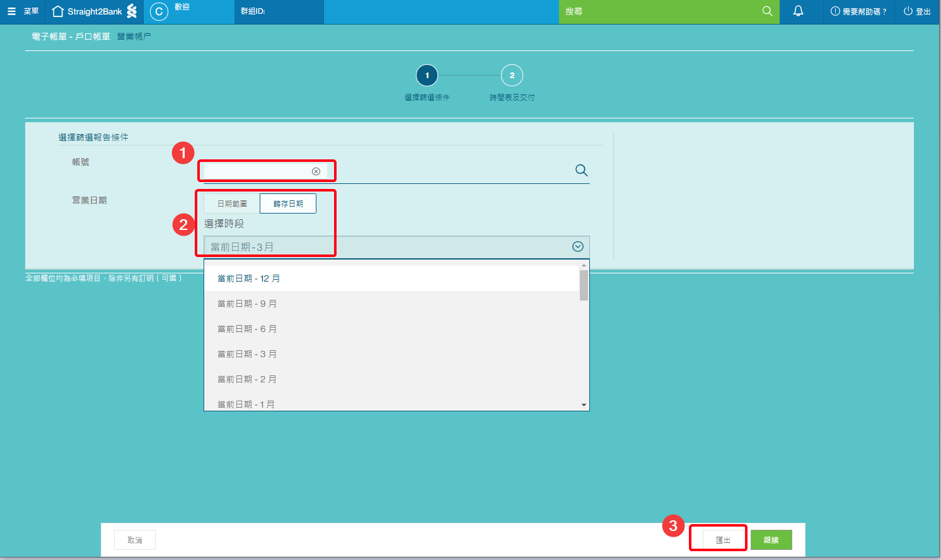Click the 需要幫助嗎 help icon

835,11
